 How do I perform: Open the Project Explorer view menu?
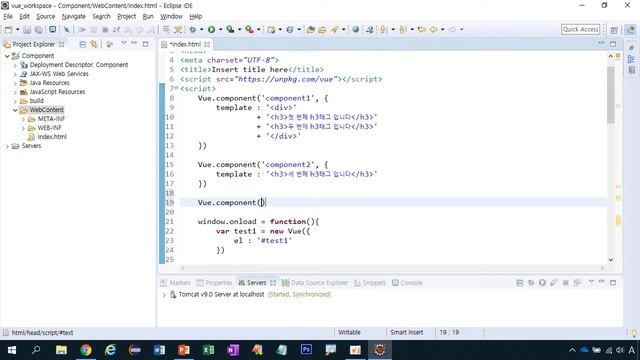tap(124, 44)
